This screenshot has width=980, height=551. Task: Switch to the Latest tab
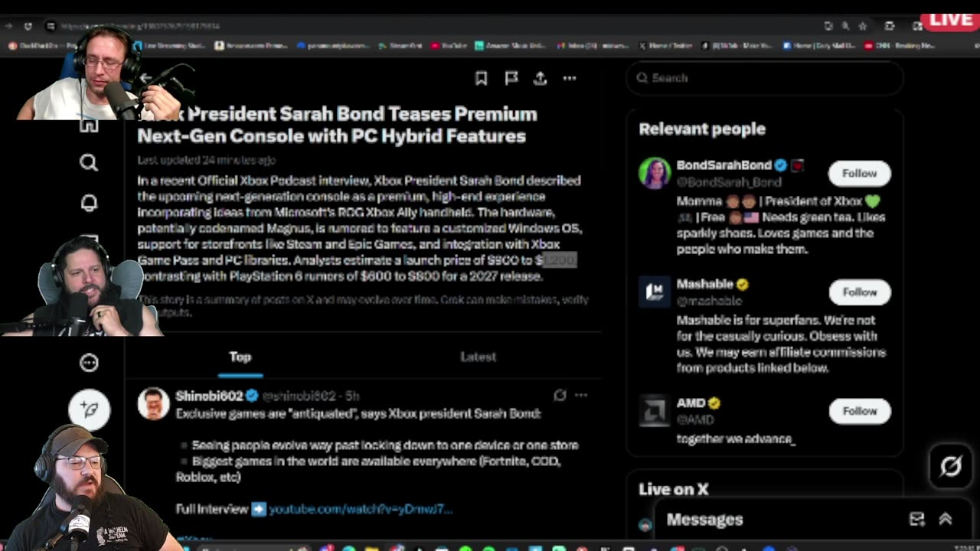pyautogui.click(x=478, y=357)
